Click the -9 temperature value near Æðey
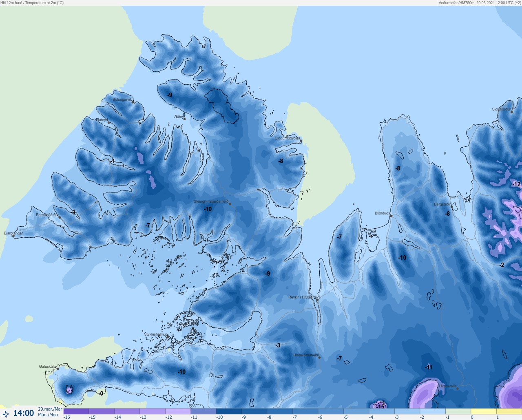The image size is (522, 420). pyautogui.click(x=170, y=95)
